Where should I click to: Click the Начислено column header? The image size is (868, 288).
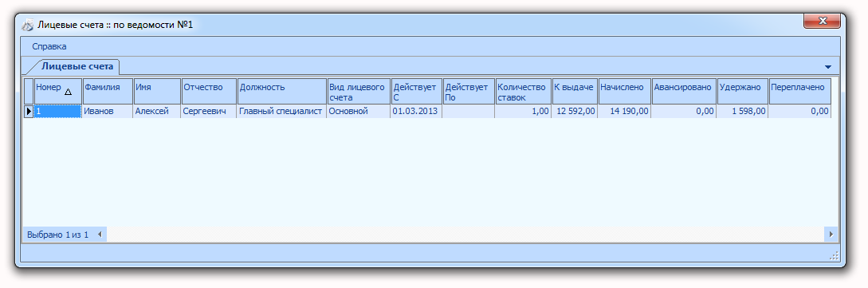click(624, 91)
